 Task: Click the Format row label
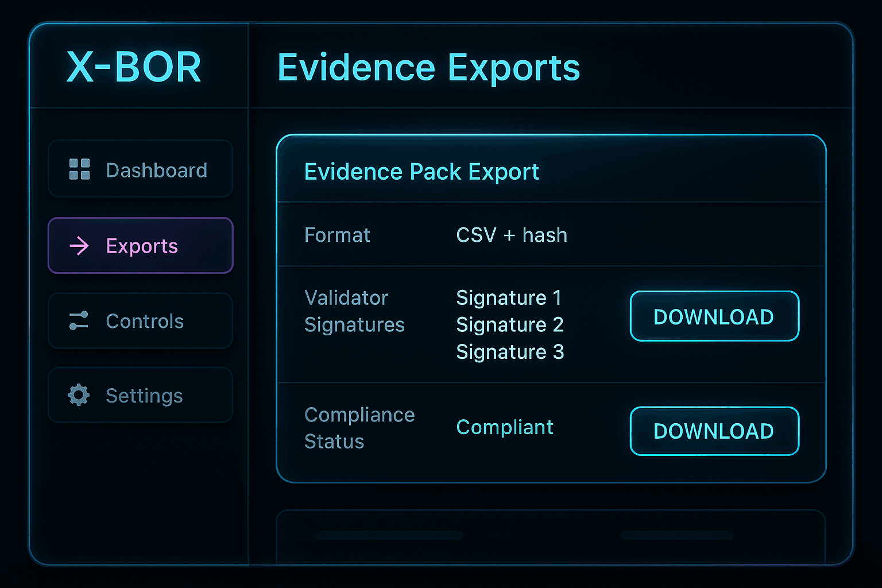337,235
